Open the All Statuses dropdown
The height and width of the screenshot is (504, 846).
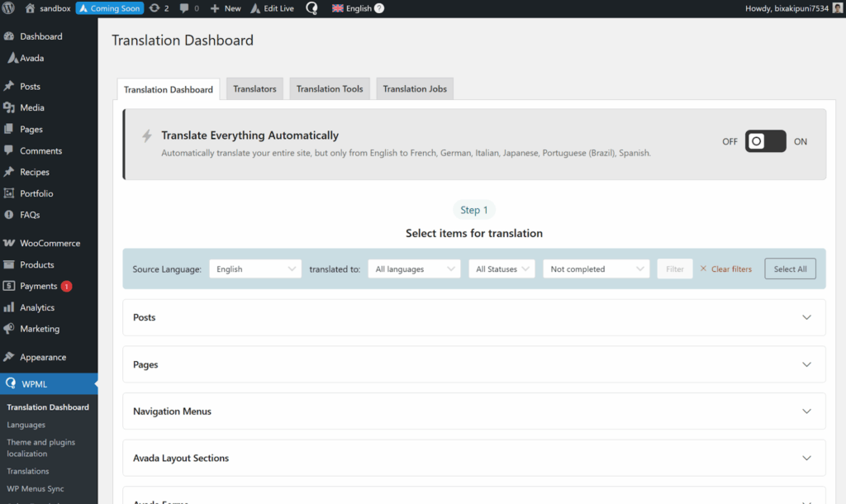point(501,269)
